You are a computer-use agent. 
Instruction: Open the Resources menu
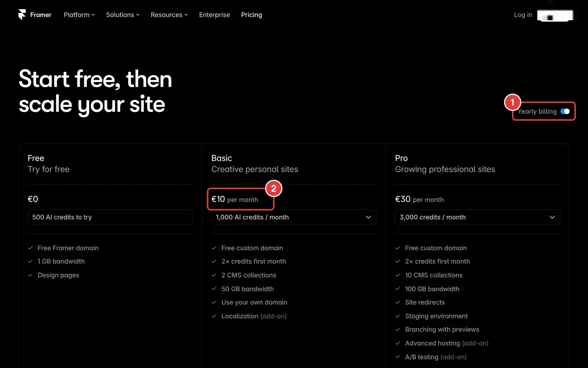169,15
